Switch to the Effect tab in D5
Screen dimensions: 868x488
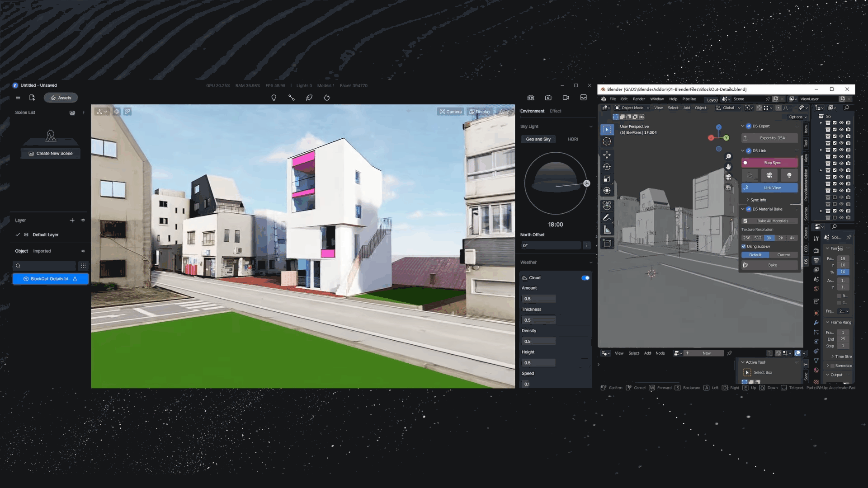(556, 111)
